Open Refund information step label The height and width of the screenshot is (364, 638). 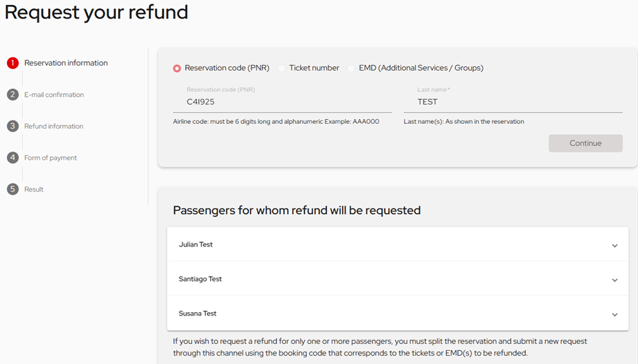click(53, 126)
